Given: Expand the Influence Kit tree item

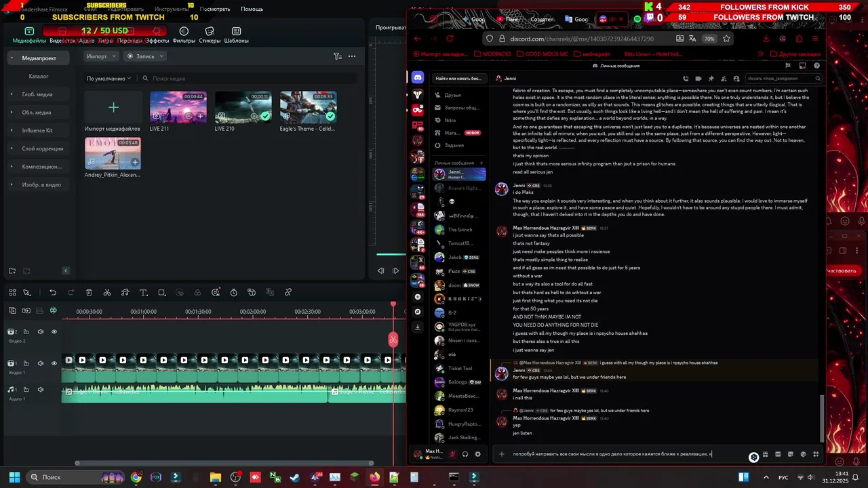Looking at the screenshot, I should click(12, 130).
